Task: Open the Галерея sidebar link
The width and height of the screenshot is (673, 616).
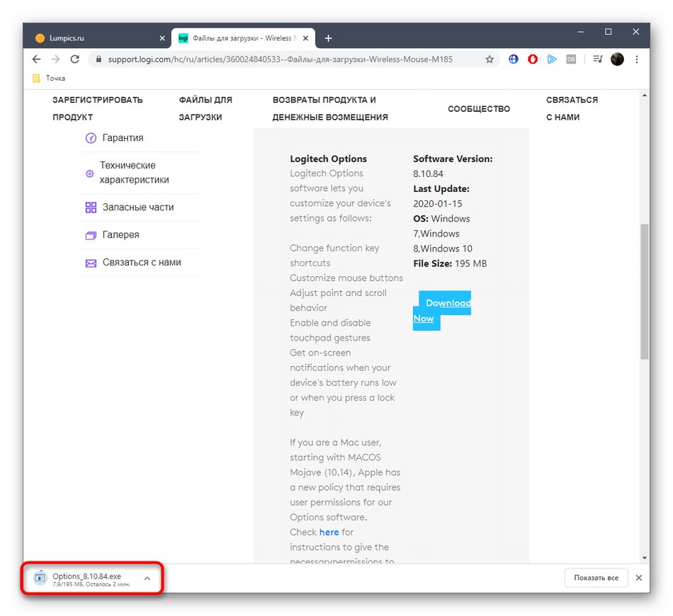Action: (120, 235)
